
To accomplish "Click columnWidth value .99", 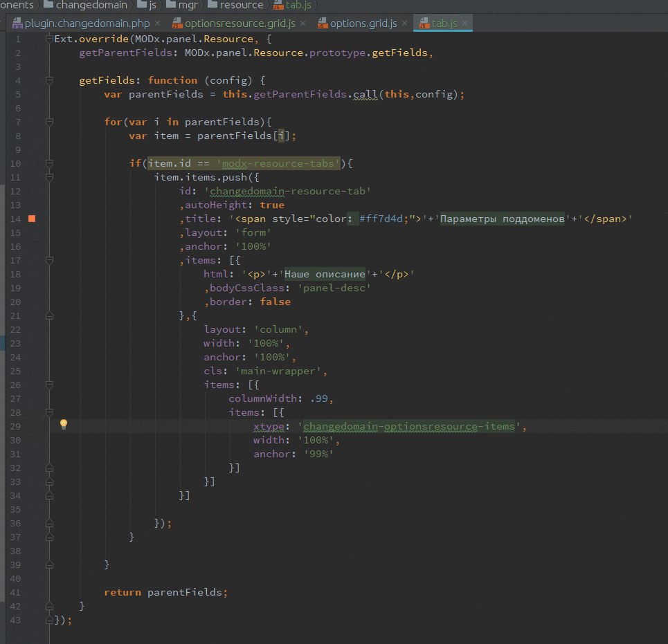I will [319, 399].
